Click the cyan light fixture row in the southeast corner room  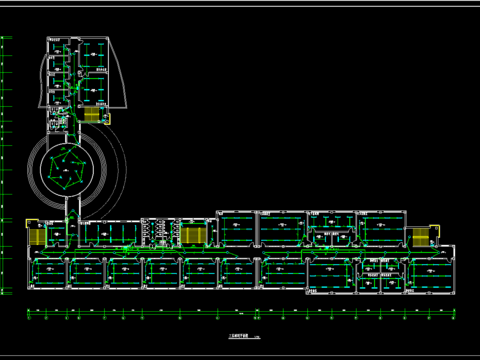click(x=430, y=276)
